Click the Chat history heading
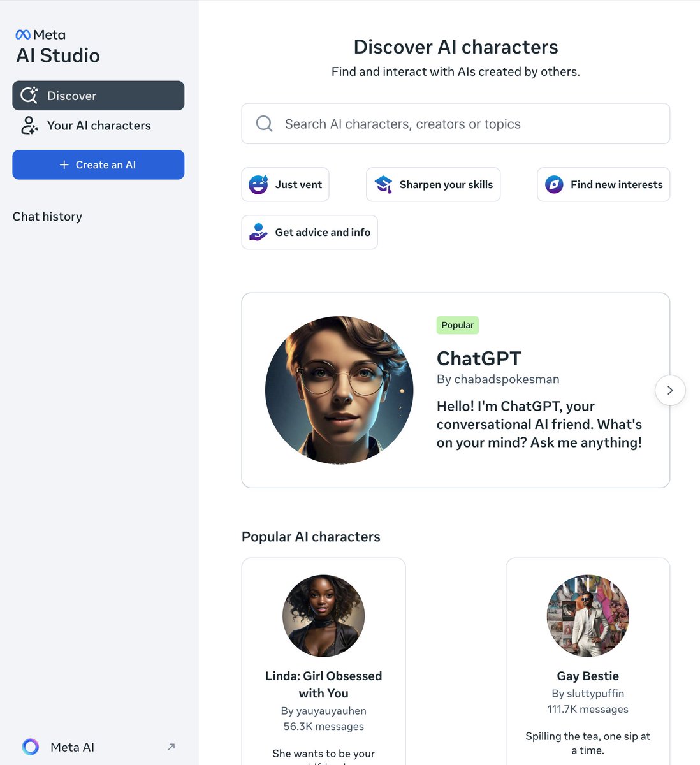This screenshot has width=700, height=765. [47, 217]
